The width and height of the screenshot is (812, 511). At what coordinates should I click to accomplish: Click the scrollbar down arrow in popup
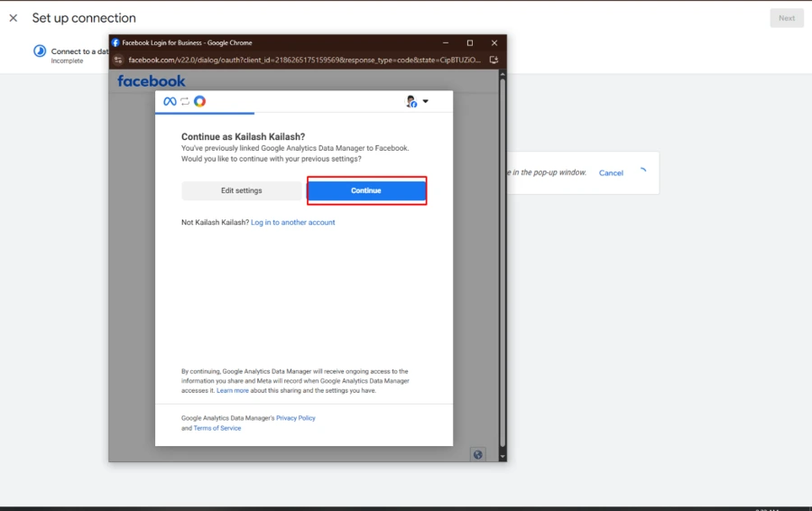pyautogui.click(x=502, y=457)
